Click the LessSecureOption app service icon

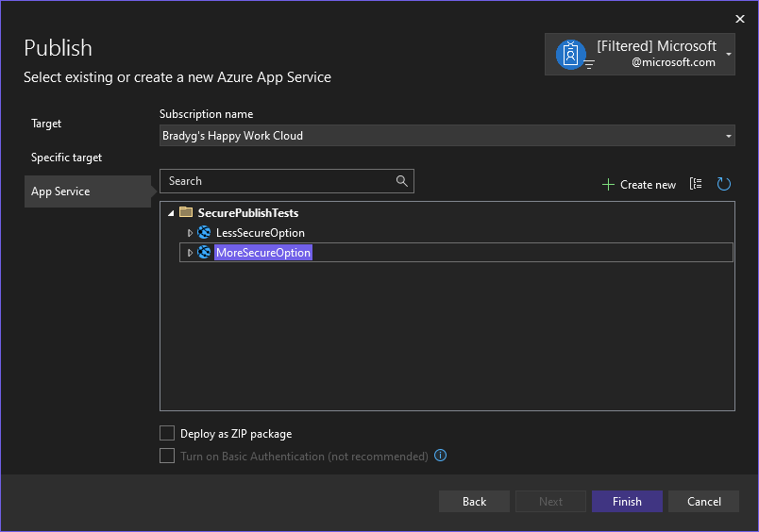click(x=204, y=232)
